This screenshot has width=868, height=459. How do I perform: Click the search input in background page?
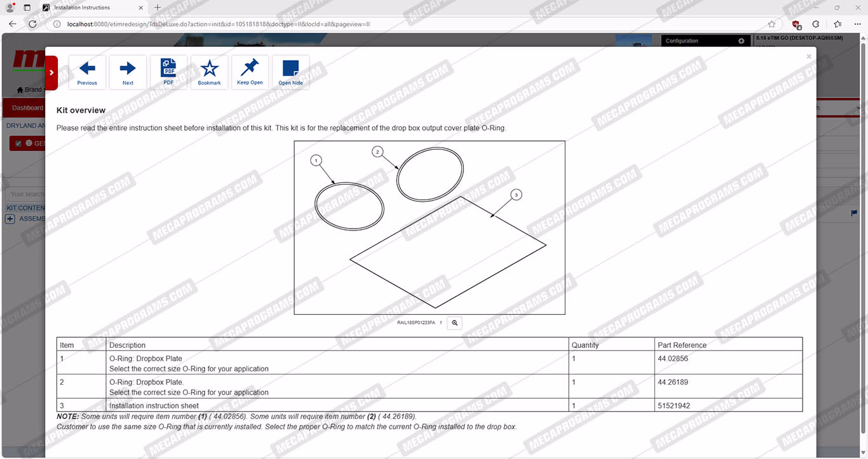click(25, 194)
